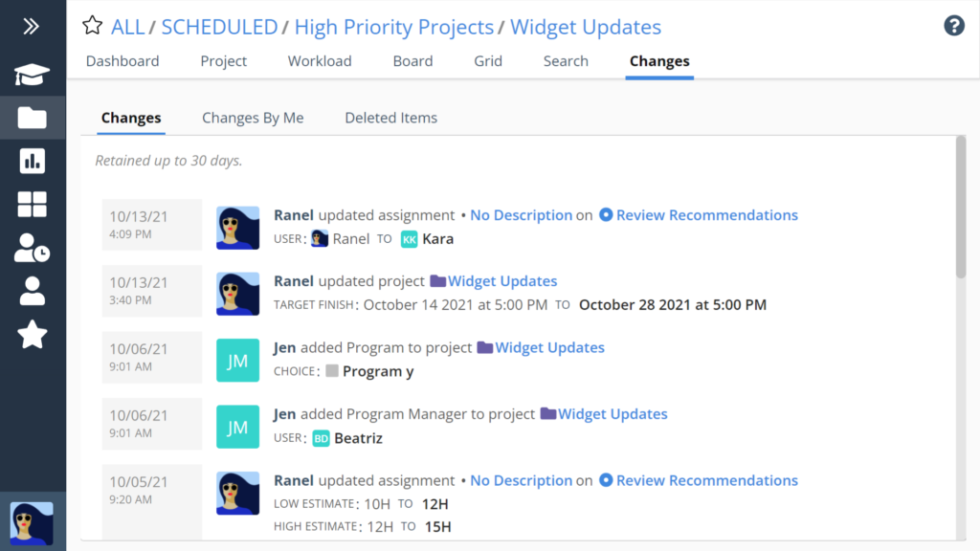Open the Academy graduation cap icon
This screenshot has height=551, width=980.
pos(32,75)
